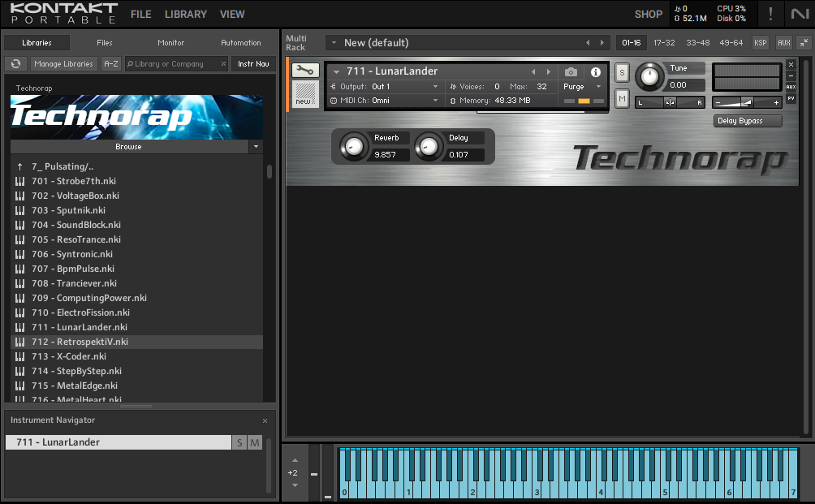Click the instrument volume slider
The width and height of the screenshot is (815, 504).
(747, 102)
